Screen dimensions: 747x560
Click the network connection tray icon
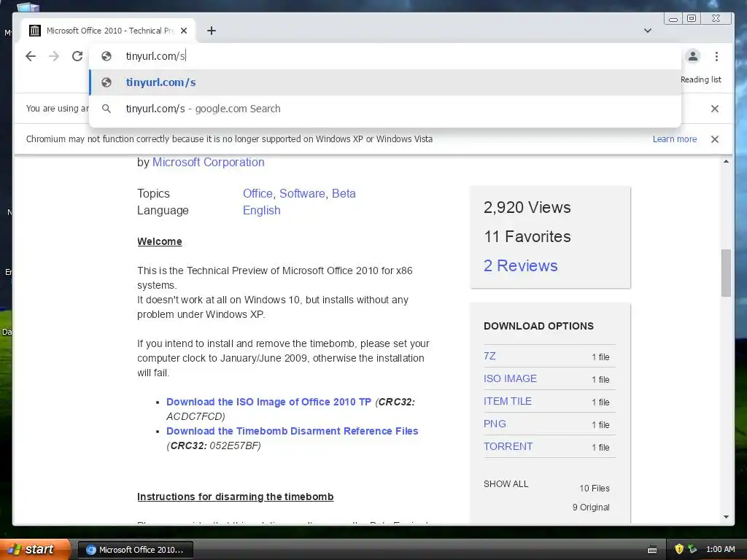tap(692, 549)
